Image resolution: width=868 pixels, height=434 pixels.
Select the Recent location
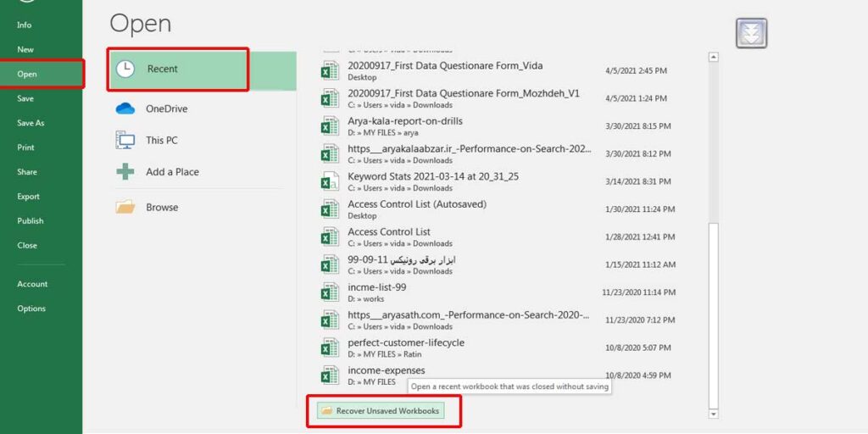203,70
